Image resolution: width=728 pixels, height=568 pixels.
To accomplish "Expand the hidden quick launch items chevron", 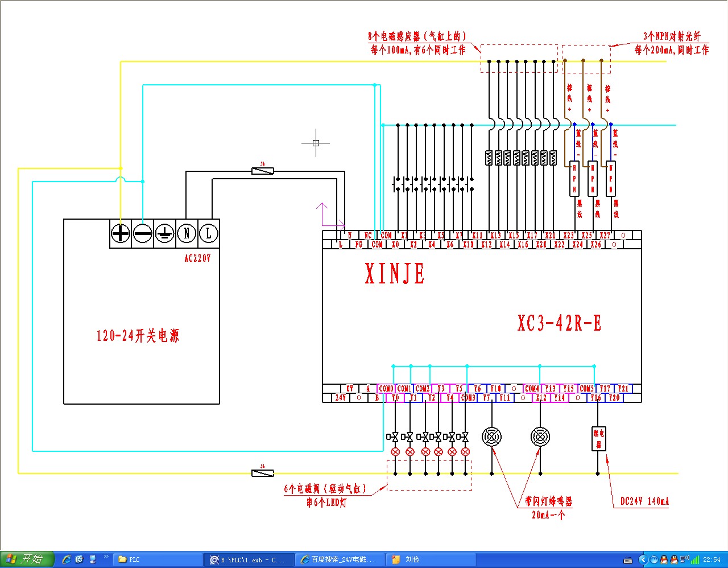I will tap(106, 557).
